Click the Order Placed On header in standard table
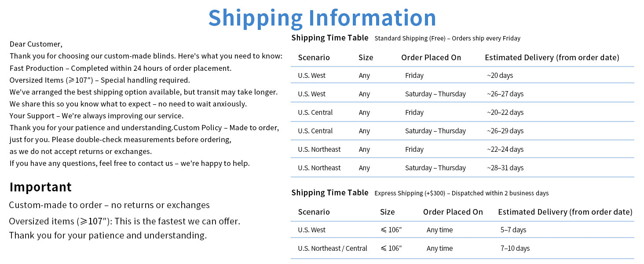644x264 pixels. tap(431, 58)
